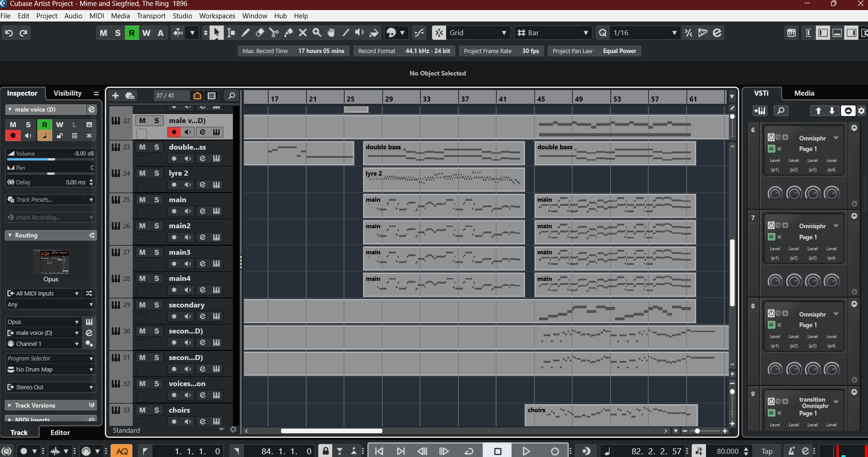This screenshot has width=868, height=457.
Task: Click the Add Track plus icon
Action: click(115, 96)
